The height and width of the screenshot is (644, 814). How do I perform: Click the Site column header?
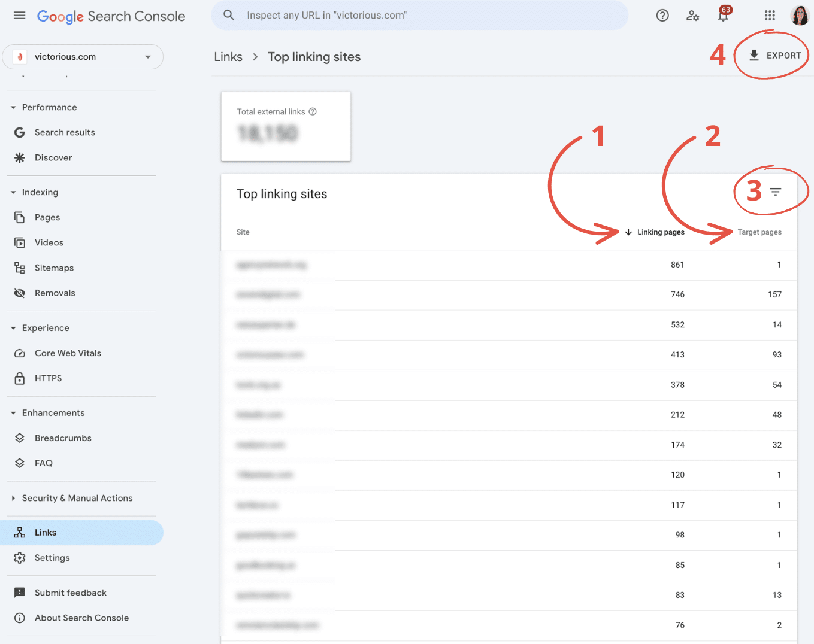coord(243,232)
